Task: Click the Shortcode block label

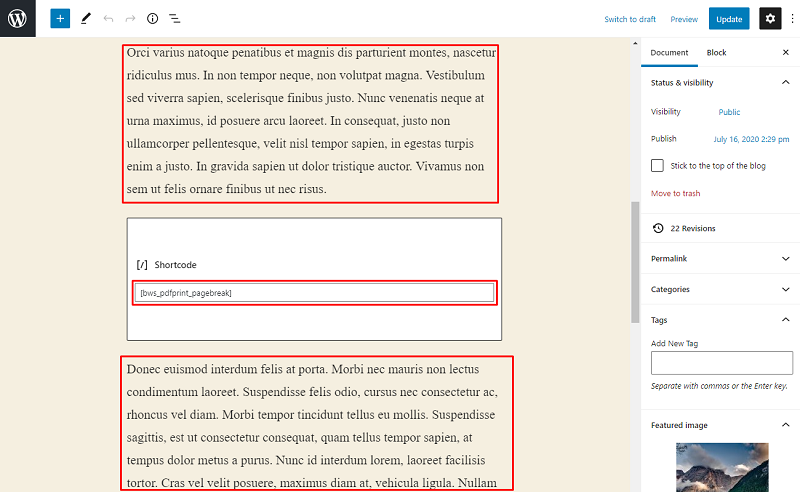Action: 176,265
